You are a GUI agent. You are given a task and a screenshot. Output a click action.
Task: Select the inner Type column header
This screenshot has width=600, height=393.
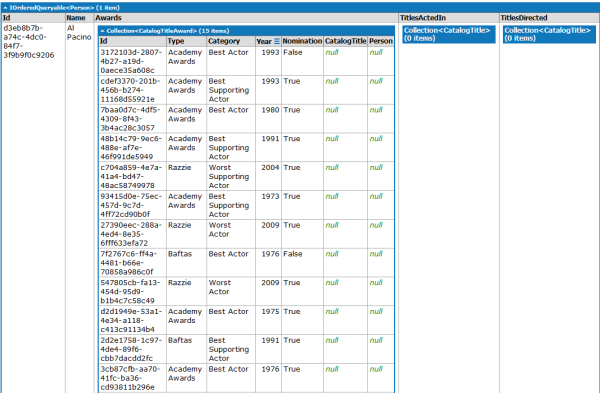(176, 41)
